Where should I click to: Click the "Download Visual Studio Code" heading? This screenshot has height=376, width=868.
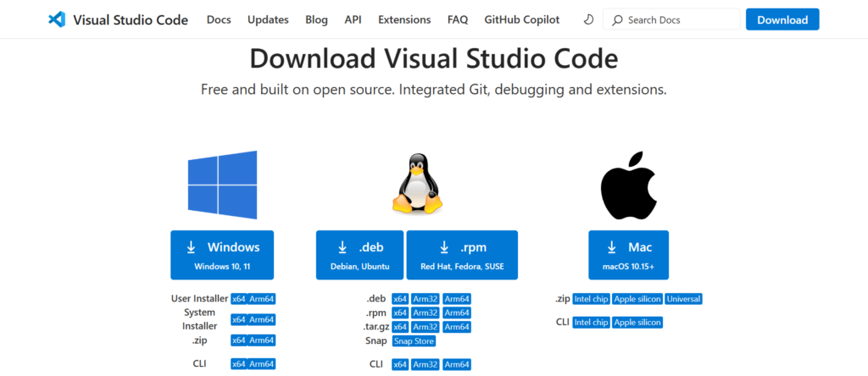[x=434, y=58]
